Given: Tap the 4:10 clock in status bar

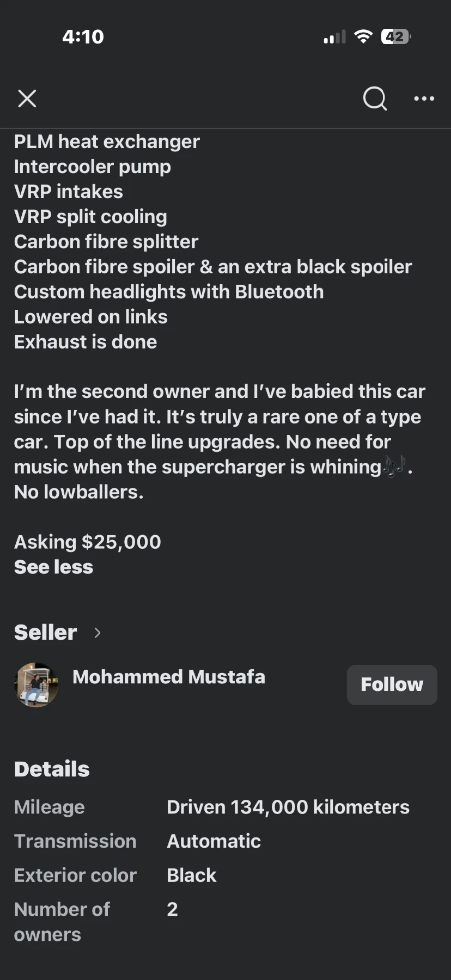Looking at the screenshot, I should pyautogui.click(x=83, y=36).
